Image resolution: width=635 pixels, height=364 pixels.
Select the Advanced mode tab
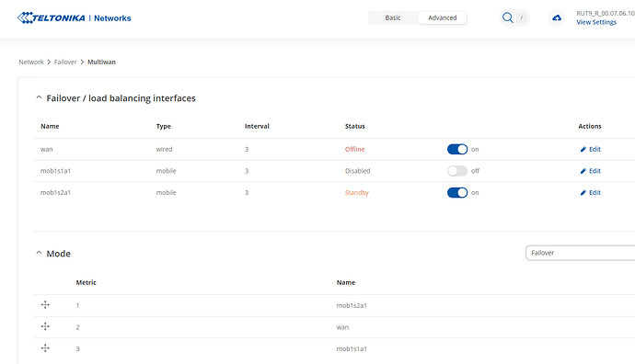(x=443, y=17)
